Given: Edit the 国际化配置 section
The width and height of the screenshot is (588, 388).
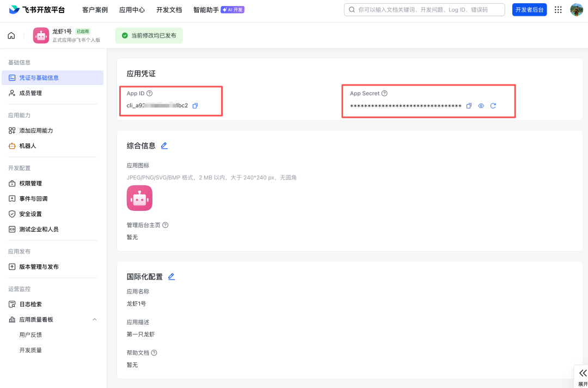Looking at the screenshot, I should click(x=171, y=276).
